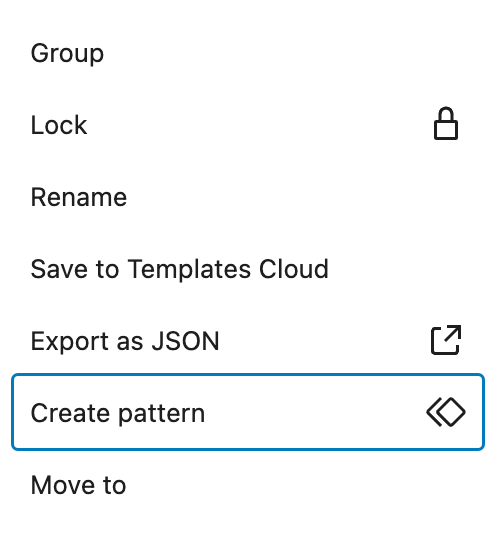Click the export arrow icon beside Export as JSON
Viewport: 496px width, 534px height.
(x=446, y=340)
